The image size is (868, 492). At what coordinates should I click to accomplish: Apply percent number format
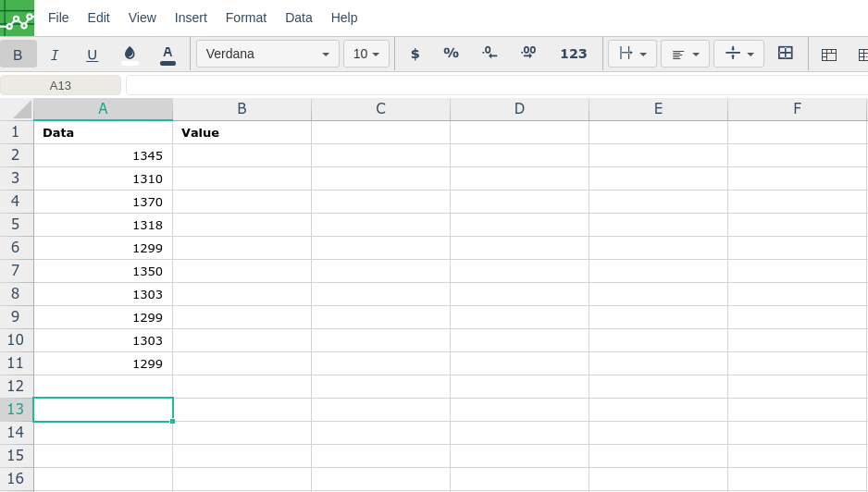click(451, 54)
